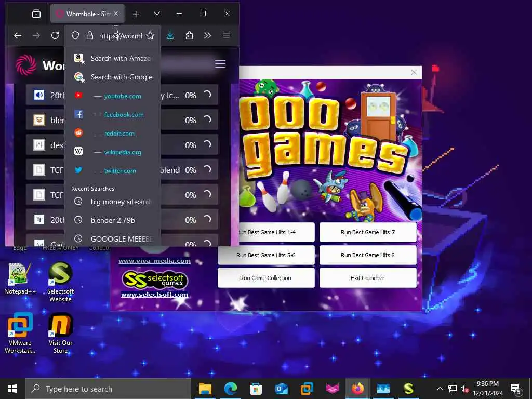532x399 pixels.
Task: Select recent search 'blender 2.79b'
Action: 113,220
